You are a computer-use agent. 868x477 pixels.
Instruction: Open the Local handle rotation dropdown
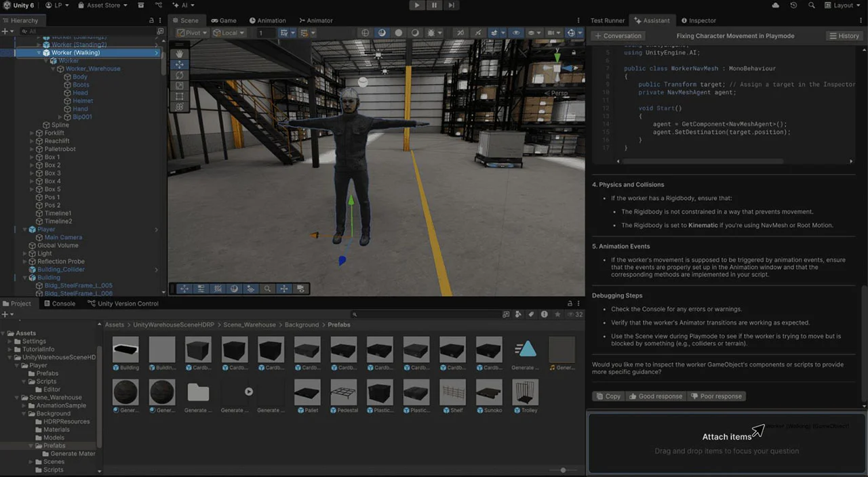pyautogui.click(x=229, y=33)
